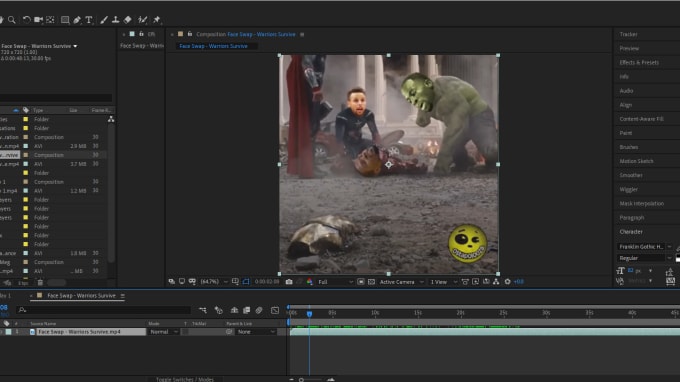The height and width of the screenshot is (382, 680).
Task: Click the composition flowchart icon in viewer bar
Action: click(496, 282)
